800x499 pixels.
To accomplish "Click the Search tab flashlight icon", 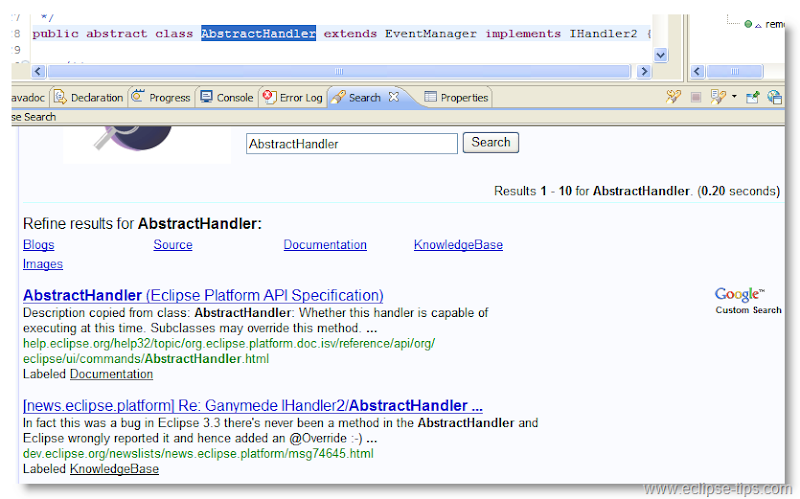I will pos(338,97).
